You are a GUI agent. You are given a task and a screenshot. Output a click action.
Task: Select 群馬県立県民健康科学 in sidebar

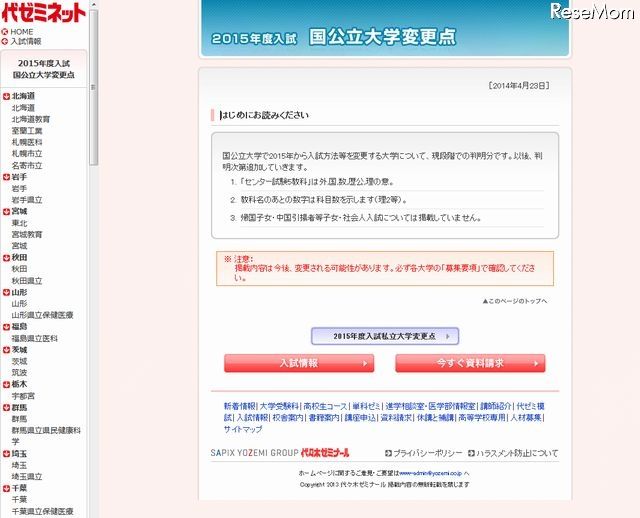pos(46,436)
